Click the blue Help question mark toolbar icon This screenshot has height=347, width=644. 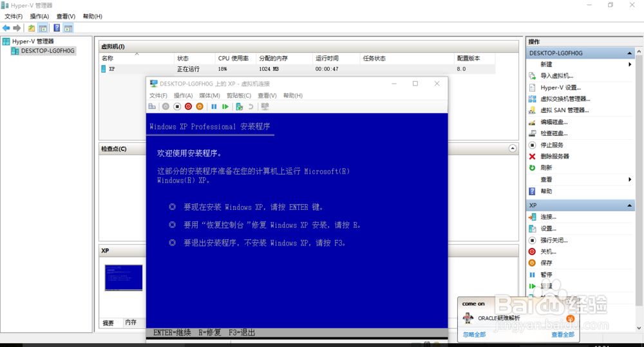pyautogui.click(x=57, y=28)
